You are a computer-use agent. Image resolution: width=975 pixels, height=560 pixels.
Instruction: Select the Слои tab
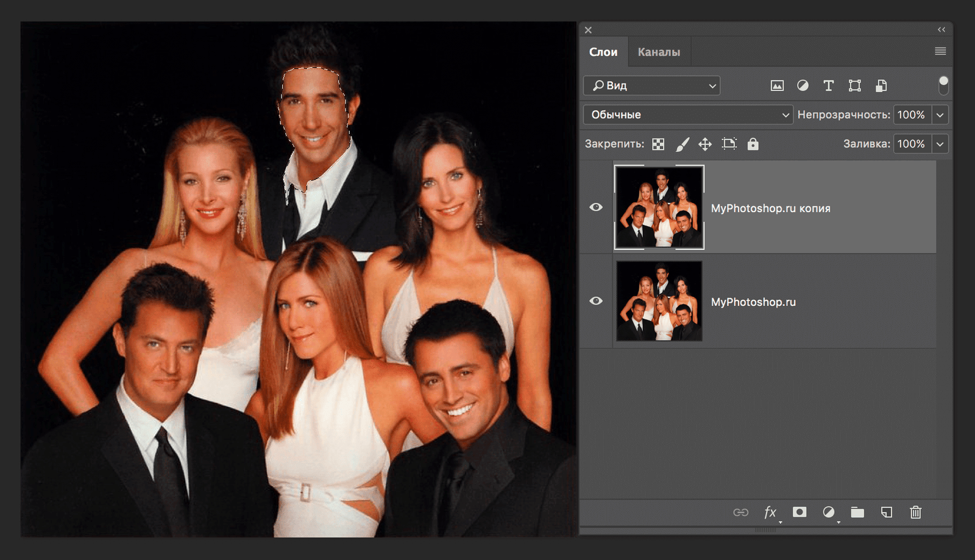tap(603, 52)
